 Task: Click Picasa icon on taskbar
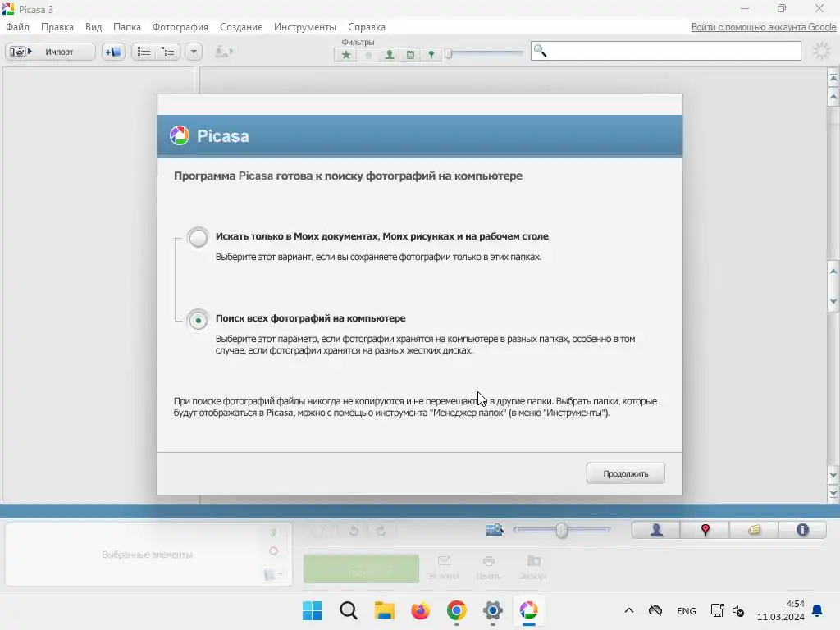pos(529,610)
